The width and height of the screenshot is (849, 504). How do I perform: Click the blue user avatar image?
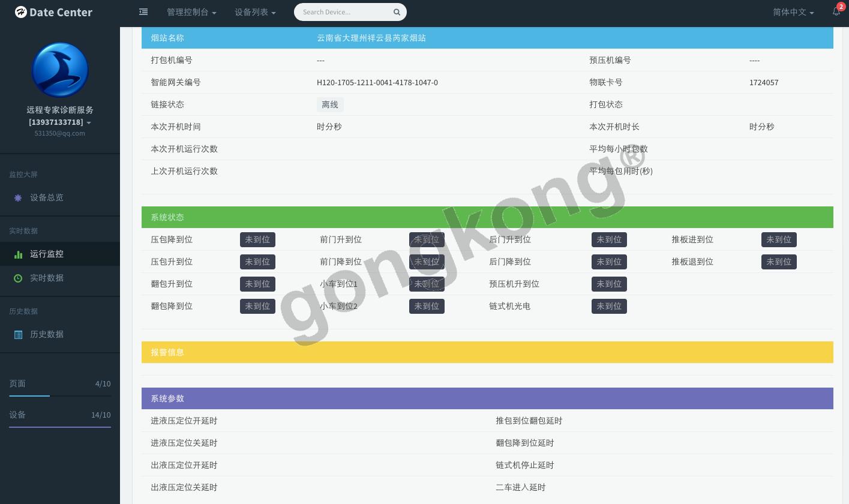click(x=60, y=70)
